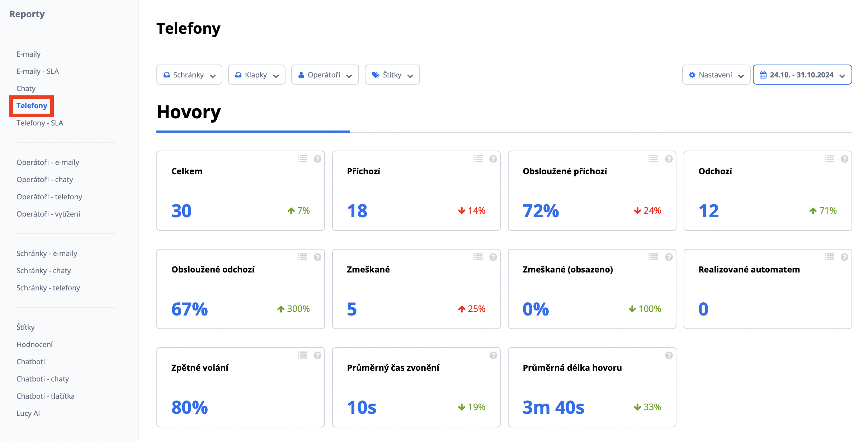Click help icon on Realizované automatem card
Viewport: 868px width, 441px height.
(845, 257)
